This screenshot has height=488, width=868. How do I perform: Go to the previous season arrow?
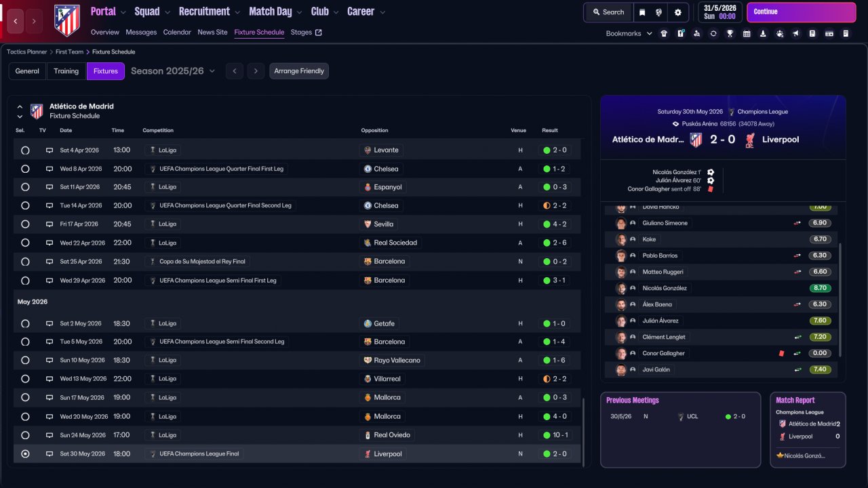point(234,71)
